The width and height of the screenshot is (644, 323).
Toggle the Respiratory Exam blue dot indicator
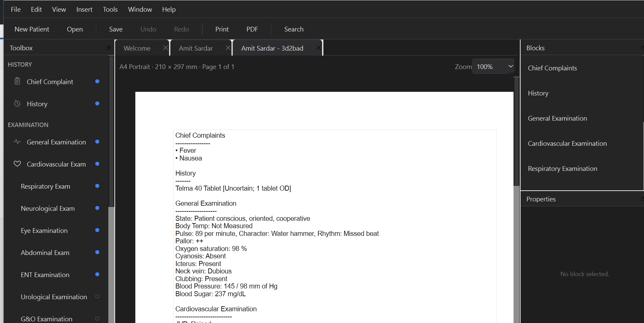97,186
